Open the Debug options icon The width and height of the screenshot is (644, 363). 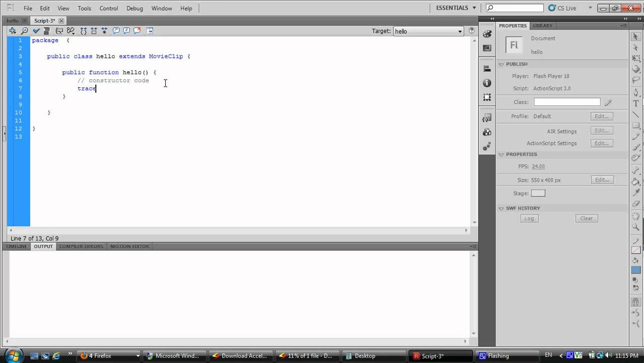coord(71,31)
